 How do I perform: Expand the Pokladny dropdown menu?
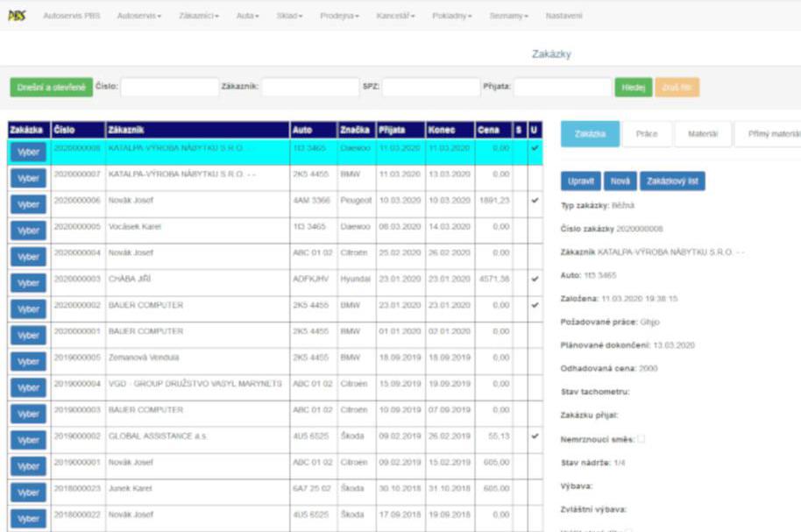pyautogui.click(x=451, y=17)
